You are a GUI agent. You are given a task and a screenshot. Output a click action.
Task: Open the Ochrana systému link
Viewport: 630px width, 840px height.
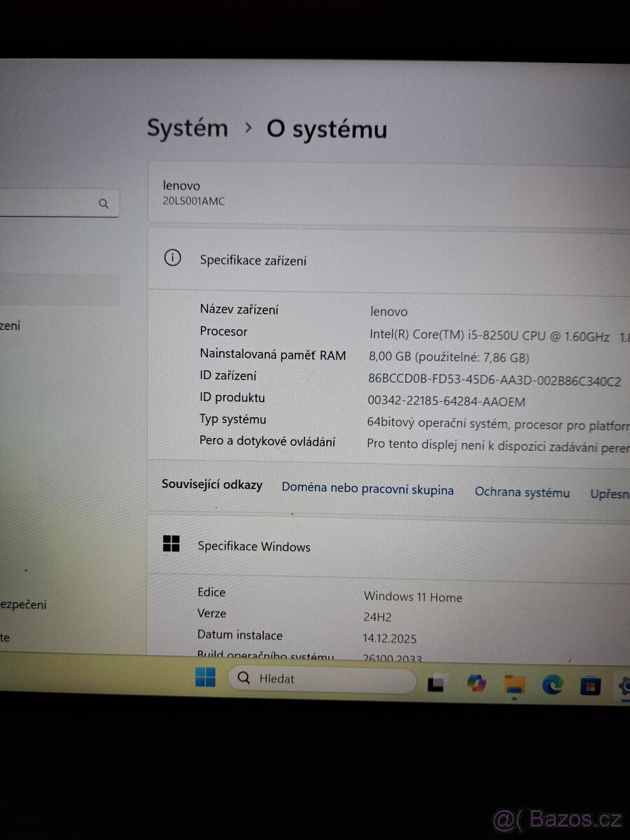point(522,492)
